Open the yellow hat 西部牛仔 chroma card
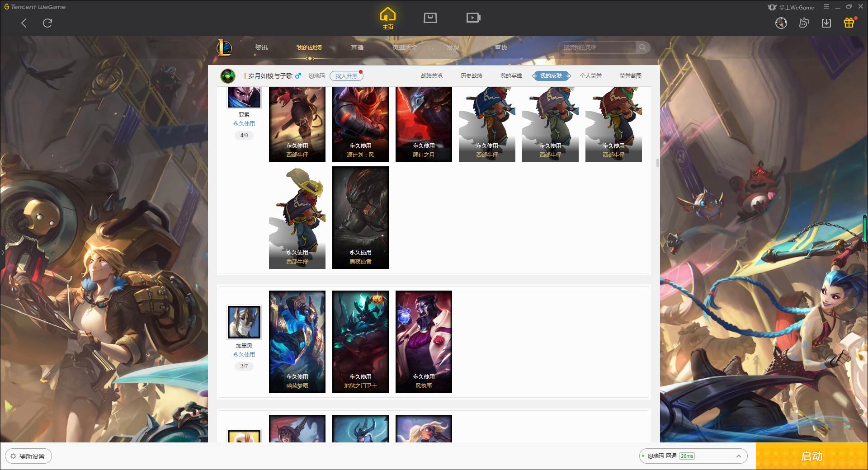 (297, 217)
